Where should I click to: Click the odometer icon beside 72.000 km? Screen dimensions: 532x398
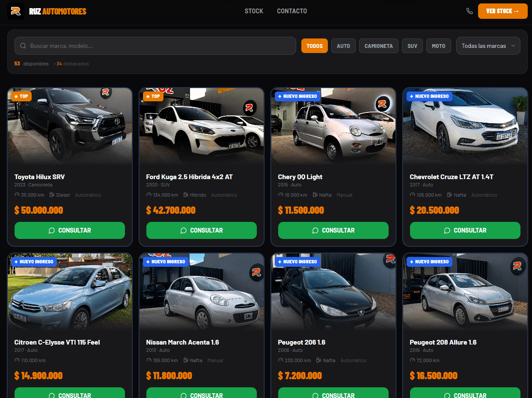(413, 360)
